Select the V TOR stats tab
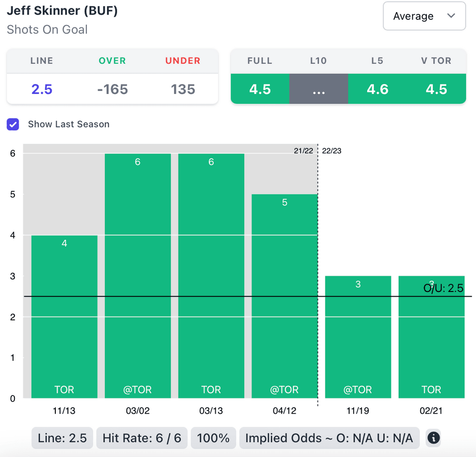This screenshot has width=476, height=457. coord(436,89)
